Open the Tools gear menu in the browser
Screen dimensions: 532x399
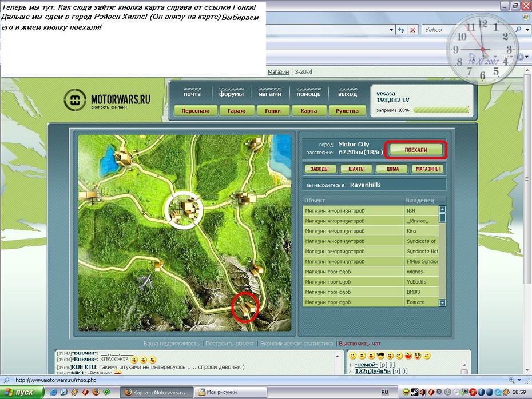pos(521,57)
